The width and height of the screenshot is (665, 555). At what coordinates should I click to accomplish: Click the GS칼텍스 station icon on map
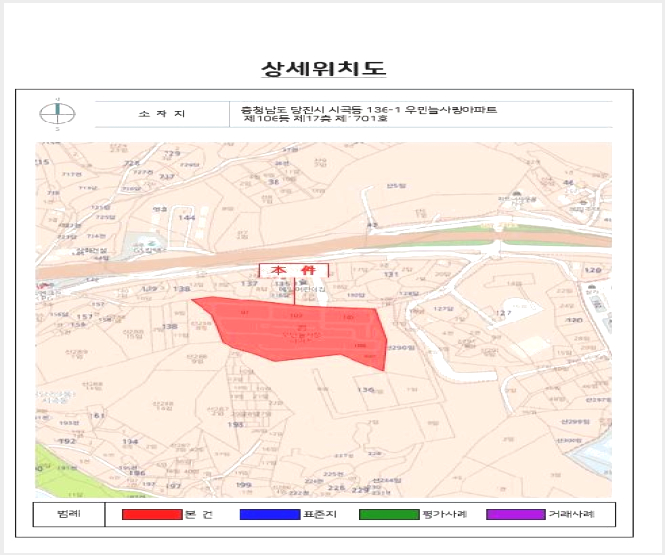tap(150, 243)
